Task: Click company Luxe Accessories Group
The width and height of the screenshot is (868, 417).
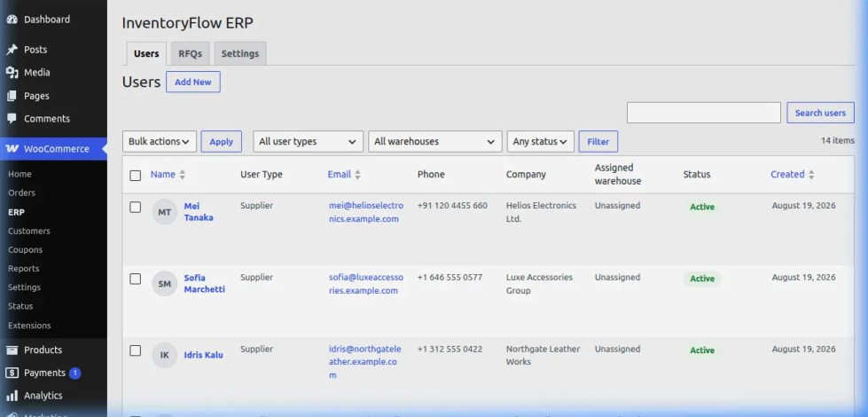Action: click(539, 284)
